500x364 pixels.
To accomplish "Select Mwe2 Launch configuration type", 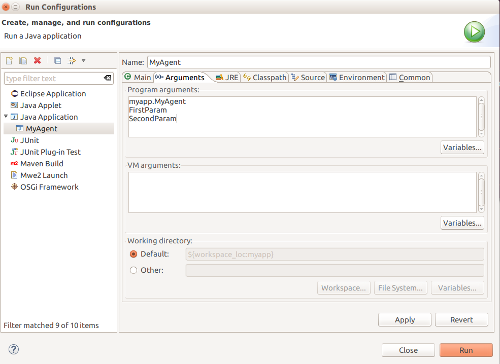I will tap(39, 175).
